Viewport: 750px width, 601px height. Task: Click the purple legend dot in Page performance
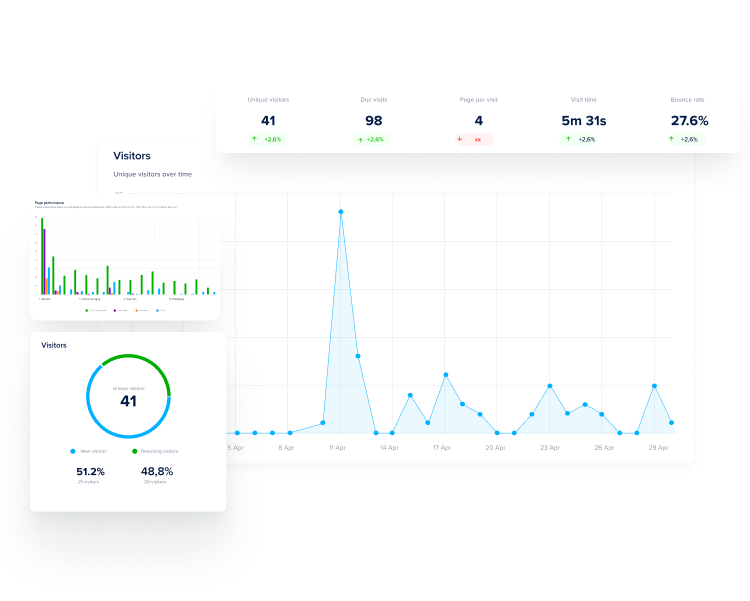[114, 311]
